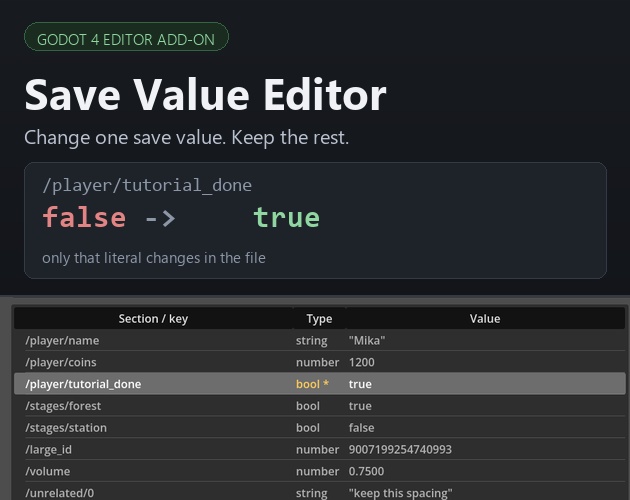Click the 'bool' type of /stages/forest
630x500 pixels.
[308, 406]
